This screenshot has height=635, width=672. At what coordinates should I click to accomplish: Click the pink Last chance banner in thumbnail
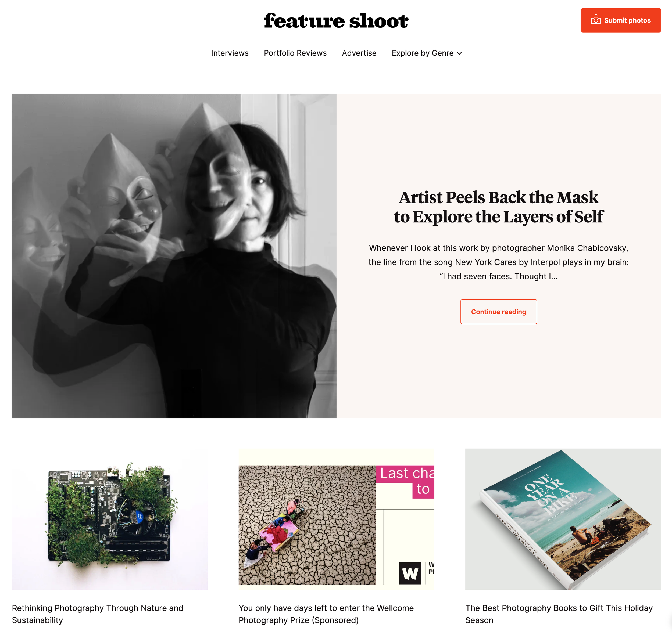click(405, 482)
